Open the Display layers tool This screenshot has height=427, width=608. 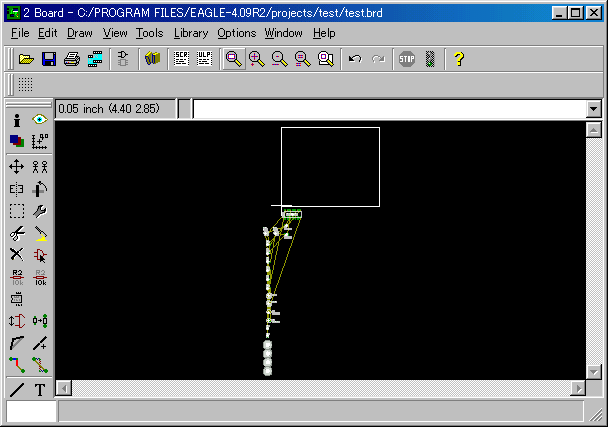pyautogui.click(x=17, y=141)
